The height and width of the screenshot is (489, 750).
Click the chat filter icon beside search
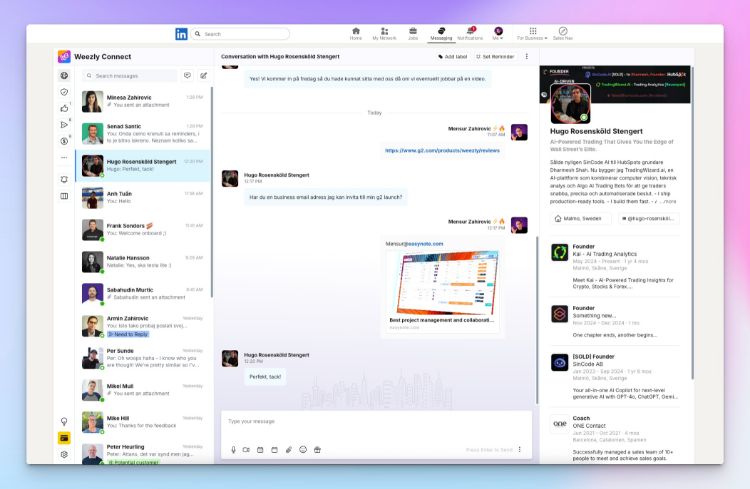(188, 76)
